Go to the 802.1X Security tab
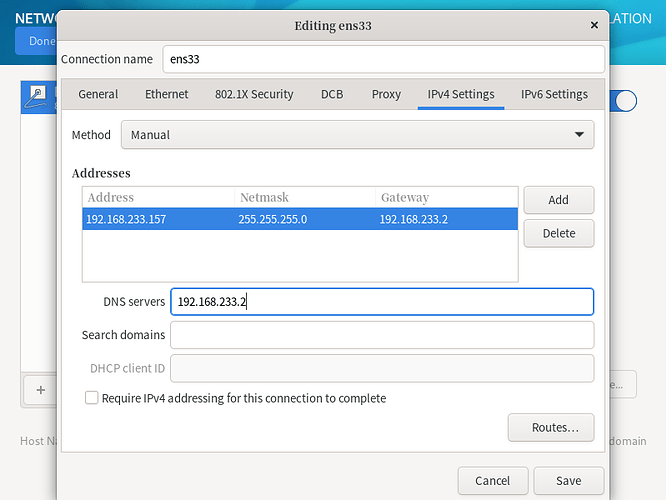Screen dimensions: 666x500 tap(254, 94)
